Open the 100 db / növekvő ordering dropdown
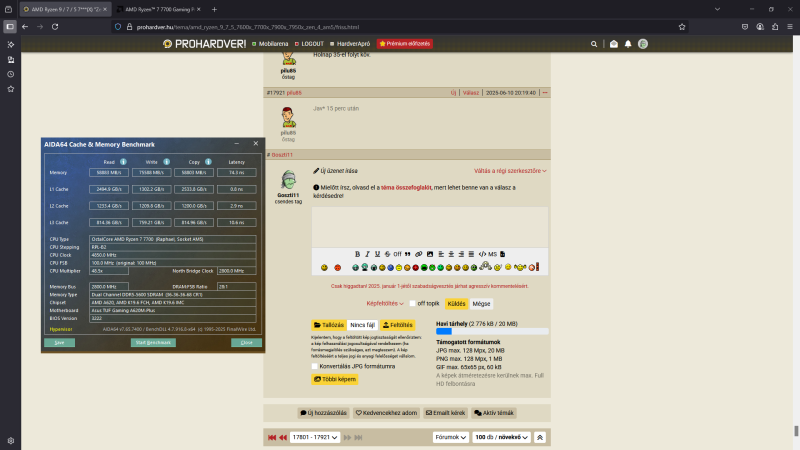Viewport: 800px width, 450px height. click(x=501, y=437)
